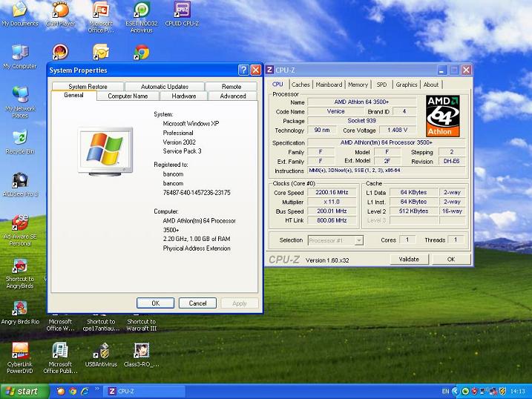
Task: Show hidden system tray icons arrow
Action: tap(456, 391)
